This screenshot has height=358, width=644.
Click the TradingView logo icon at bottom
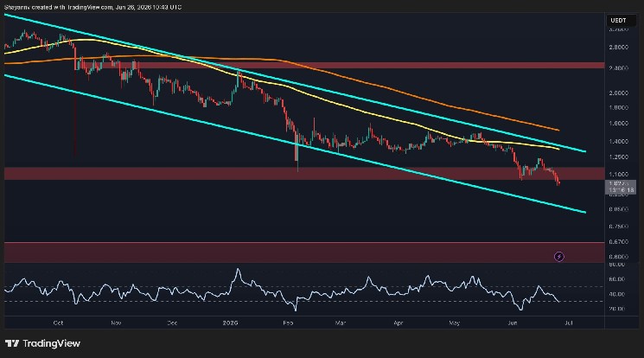(x=12, y=343)
